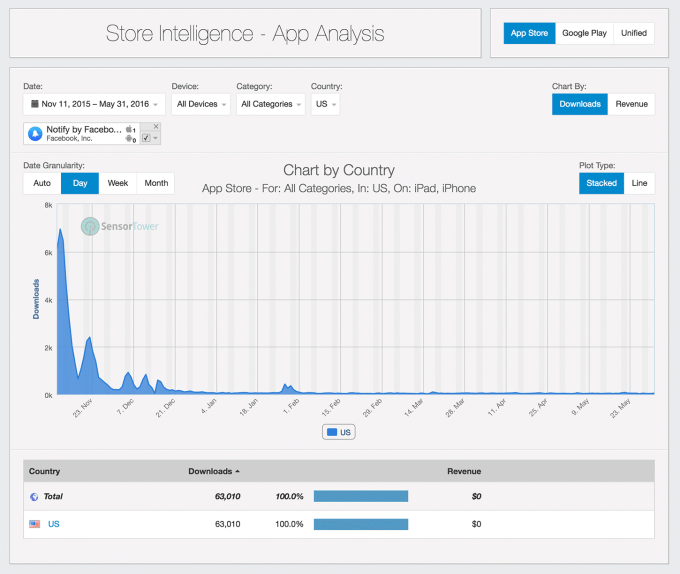Open the Country dropdown set to US
The image size is (680, 574).
[x=326, y=104]
